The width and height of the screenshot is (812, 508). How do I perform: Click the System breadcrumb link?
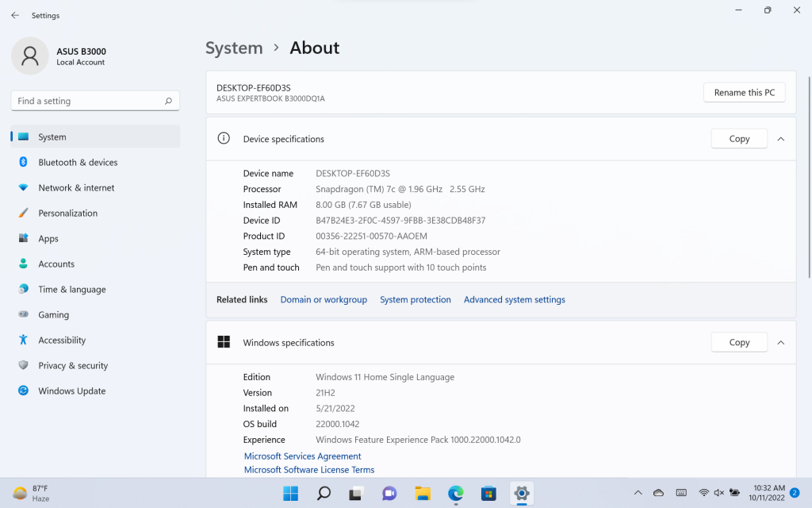pos(234,48)
